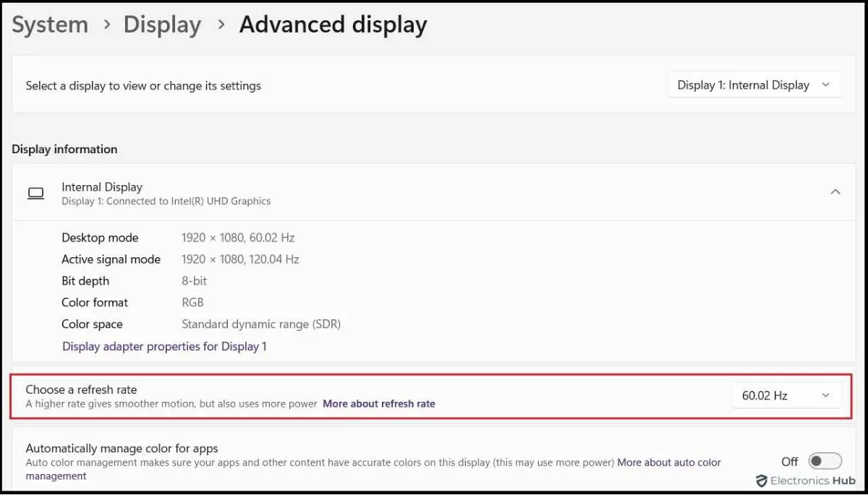
Task: Click the Display information heading
Action: [64, 150]
